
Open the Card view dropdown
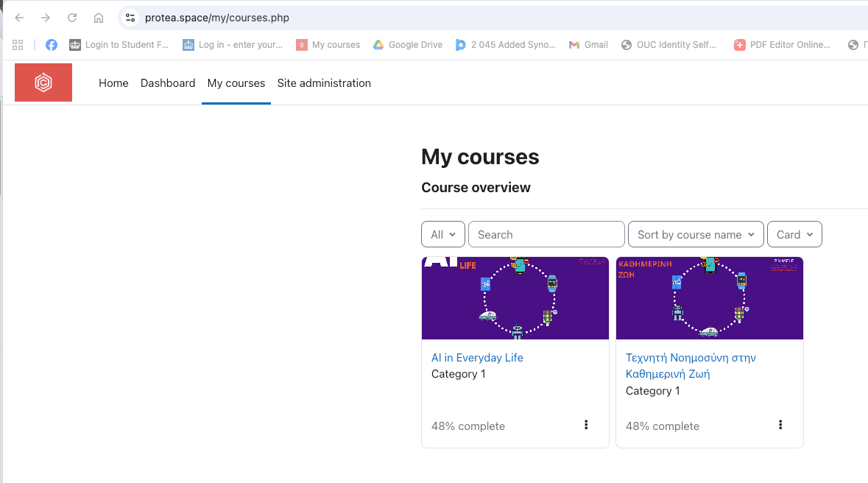pos(794,234)
